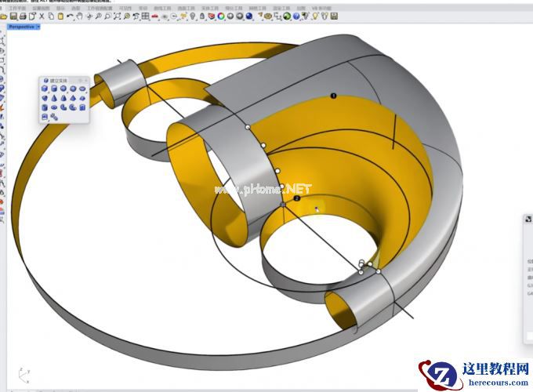Click the Perspective viewport title tab
533x392 pixels.
tap(21, 27)
